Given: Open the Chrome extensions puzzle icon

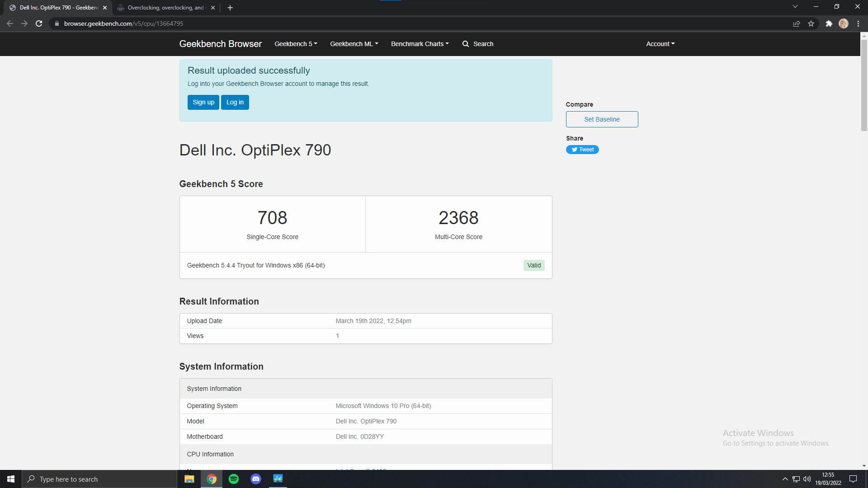Looking at the screenshot, I should [x=829, y=23].
